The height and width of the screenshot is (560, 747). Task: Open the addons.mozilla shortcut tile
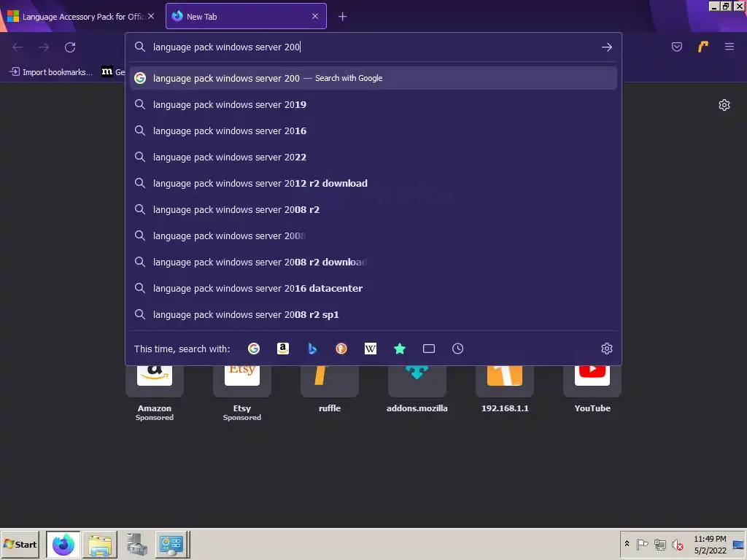(417, 389)
